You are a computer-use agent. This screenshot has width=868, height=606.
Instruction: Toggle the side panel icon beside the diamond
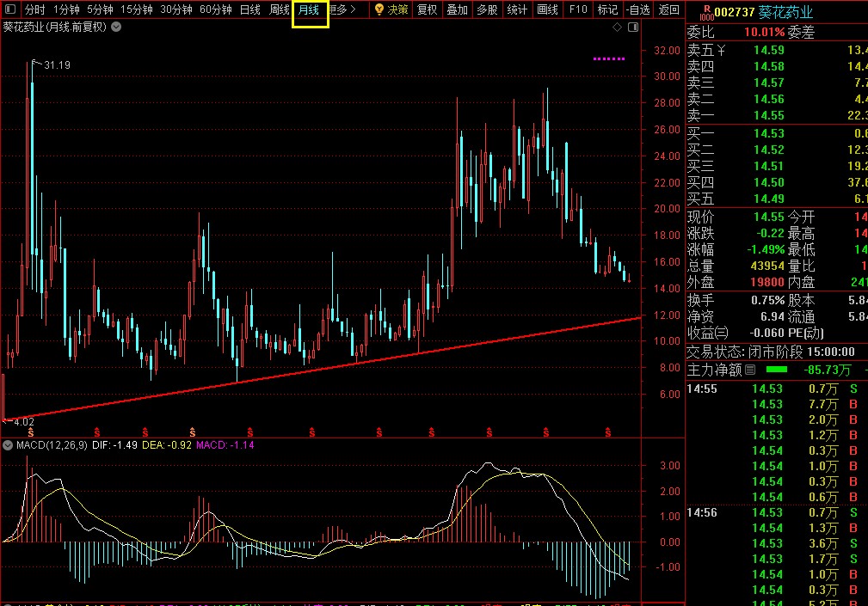pyautogui.click(x=633, y=28)
